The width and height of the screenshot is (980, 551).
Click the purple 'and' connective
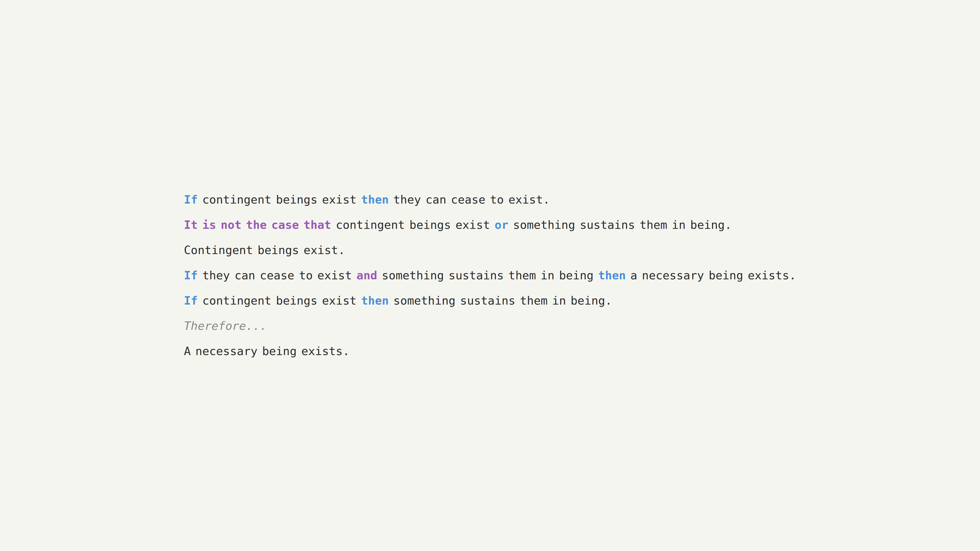coord(366,275)
